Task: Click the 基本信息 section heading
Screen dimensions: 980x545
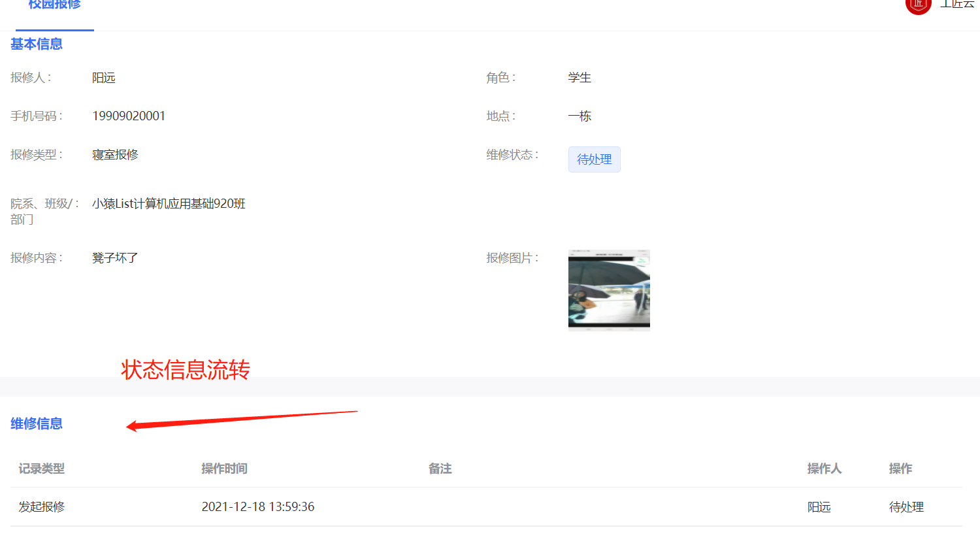Action: tap(35, 44)
